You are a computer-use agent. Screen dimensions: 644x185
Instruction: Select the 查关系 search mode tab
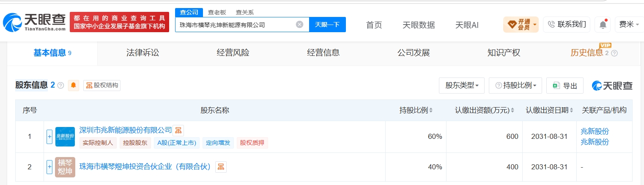coord(245,13)
